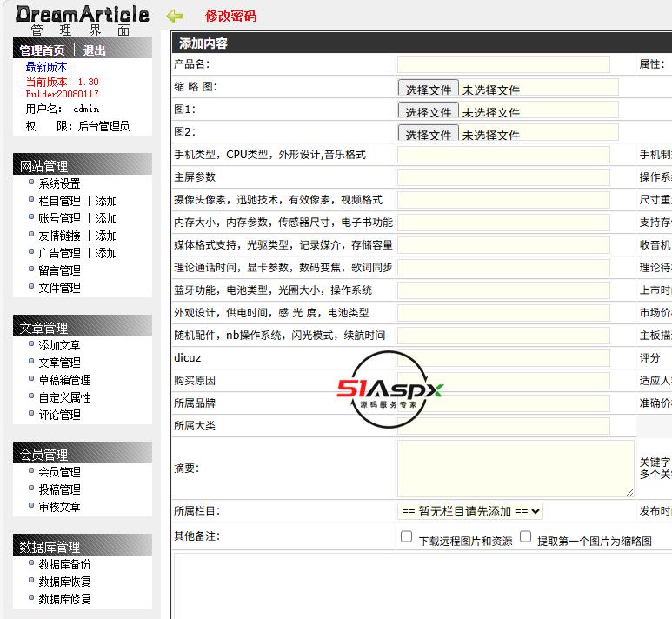Click the 媒体格式支持 input field
Viewport: 672px width, 619px height.
[503, 245]
